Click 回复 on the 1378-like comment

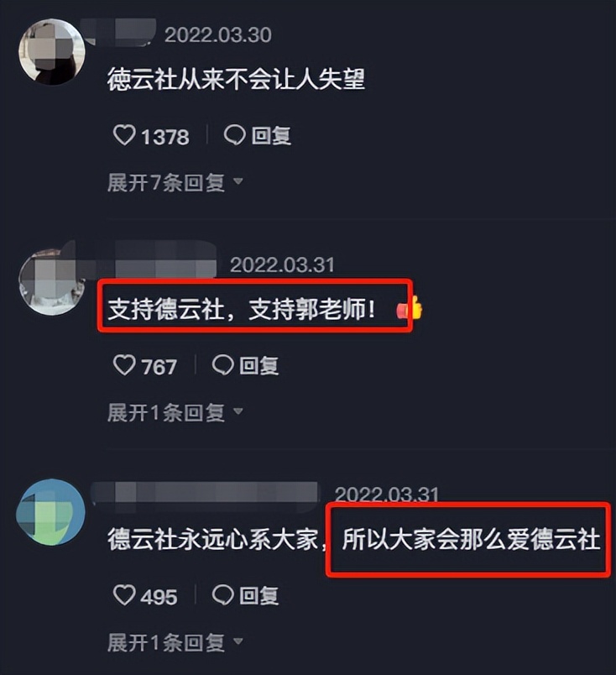271,136
